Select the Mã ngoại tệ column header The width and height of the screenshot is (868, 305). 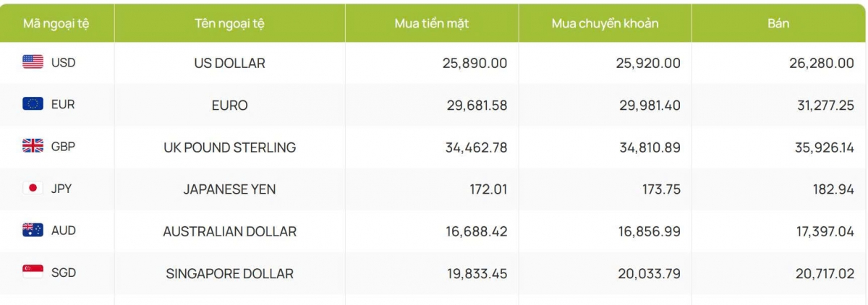coord(57,24)
